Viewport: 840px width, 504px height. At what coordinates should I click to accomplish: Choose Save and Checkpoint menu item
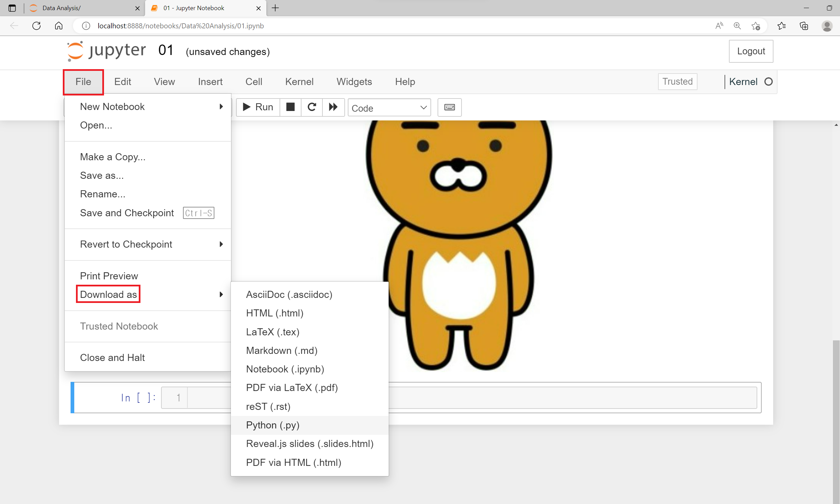click(x=127, y=213)
